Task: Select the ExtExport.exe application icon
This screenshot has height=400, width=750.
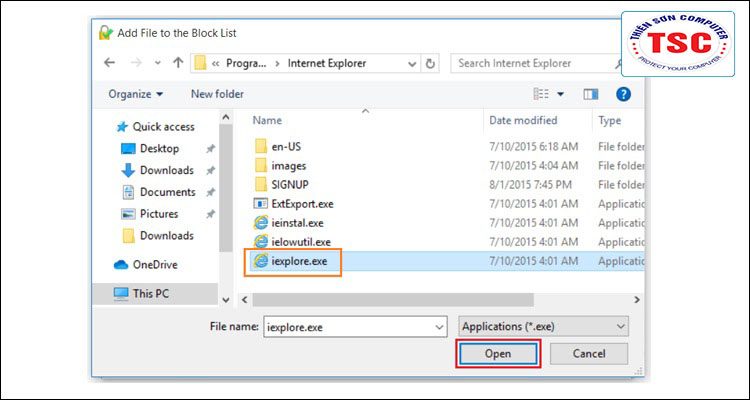Action: pos(260,204)
